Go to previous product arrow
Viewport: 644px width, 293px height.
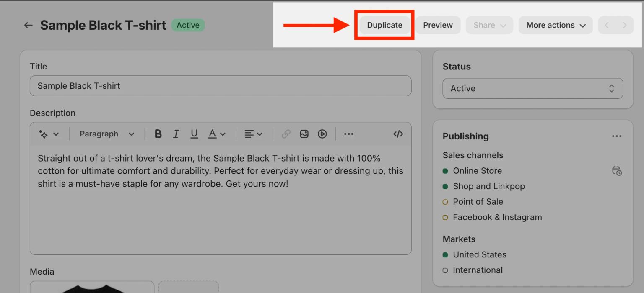pos(607,25)
